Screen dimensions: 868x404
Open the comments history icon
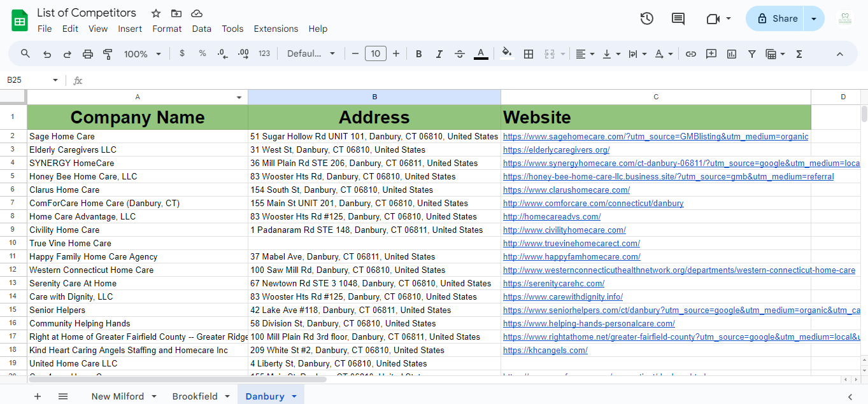click(678, 18)
